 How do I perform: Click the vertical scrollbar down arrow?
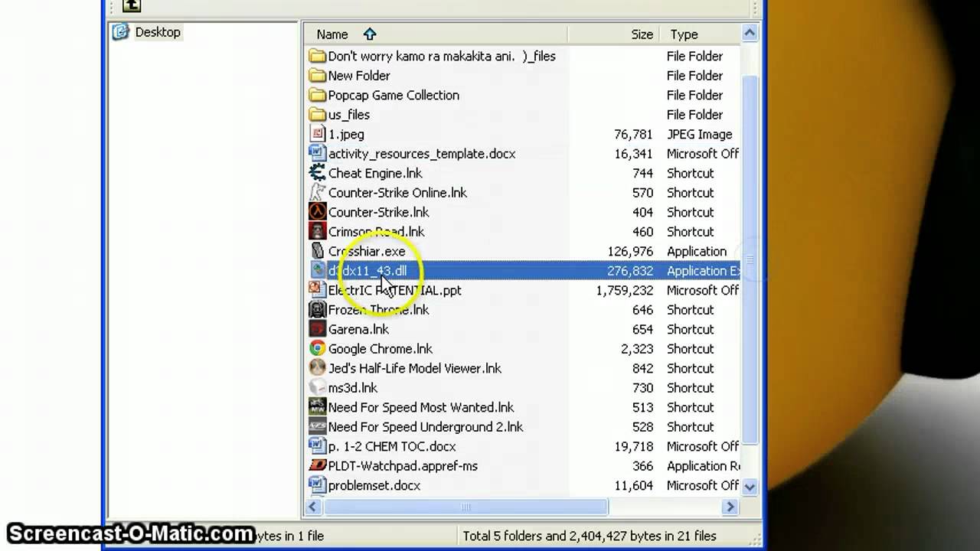pyautogui.click(x=750, y=486)
